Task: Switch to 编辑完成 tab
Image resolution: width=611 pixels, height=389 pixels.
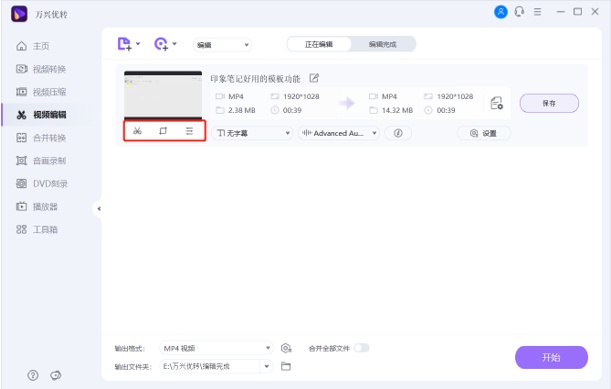Action: point(383,44)
